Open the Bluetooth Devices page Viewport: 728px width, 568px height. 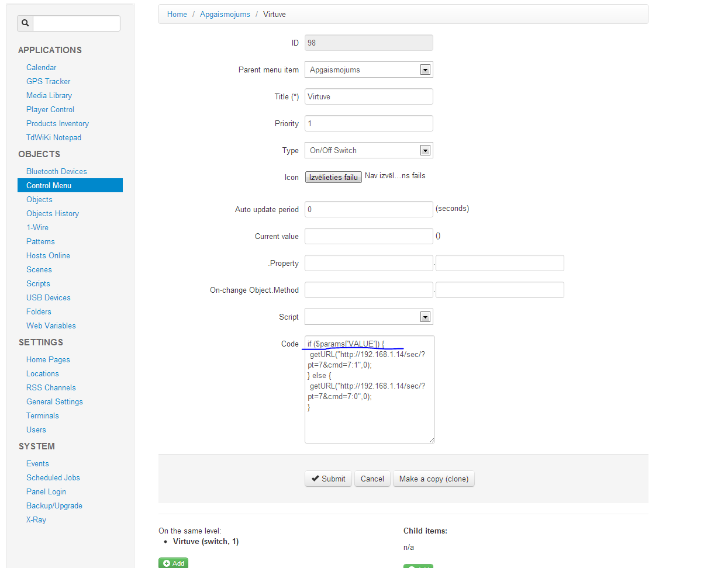[57, 171]
